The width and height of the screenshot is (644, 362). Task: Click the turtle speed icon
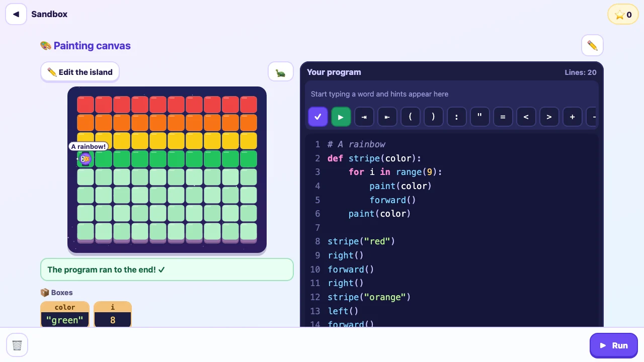click(x=281, y=72)
